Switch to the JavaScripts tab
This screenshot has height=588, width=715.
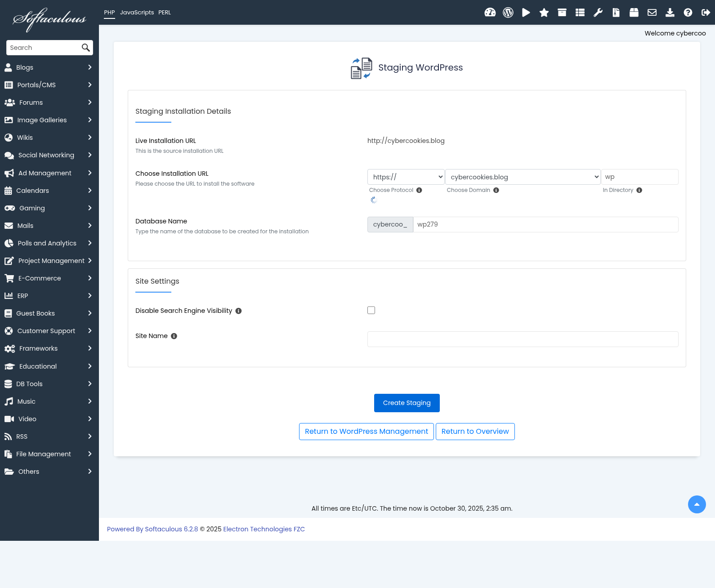137,13
